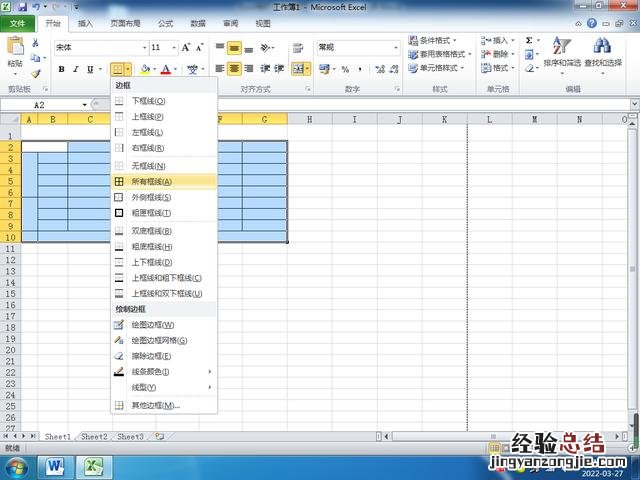Open Word from the Windows taskbar
Screen dimensions: 640x480
click(54, 466)
